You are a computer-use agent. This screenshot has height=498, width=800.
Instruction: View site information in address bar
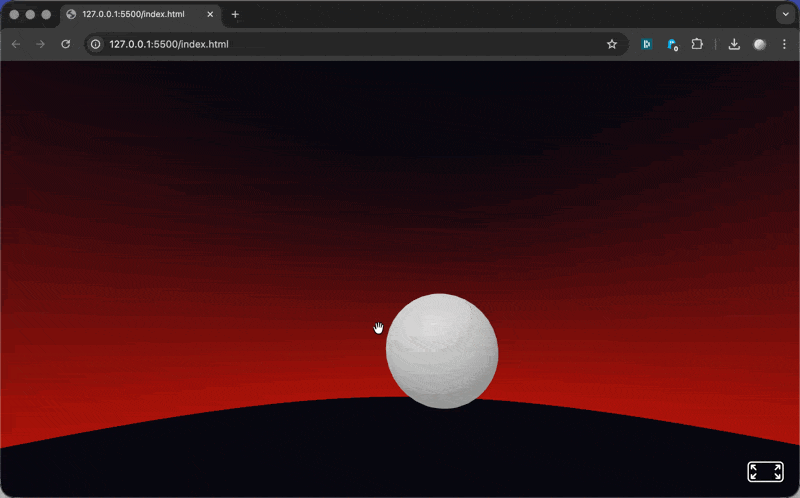click(x=96, y=44)
